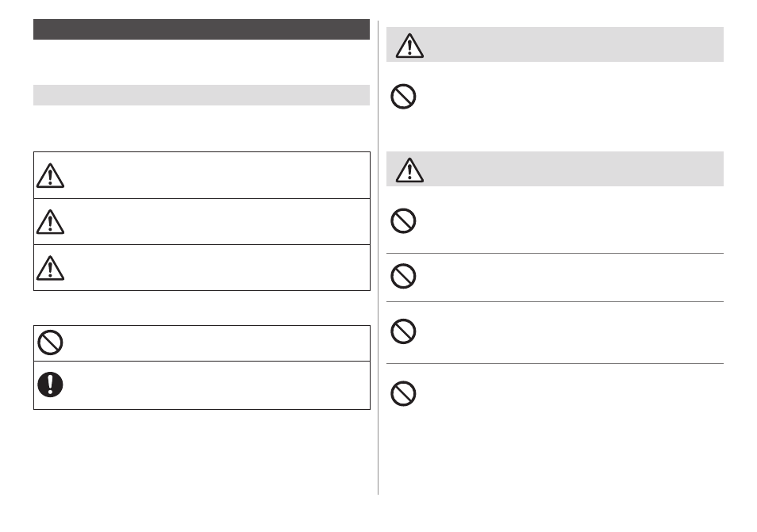Select the light gray subheading bar in the left column
Viewport: 757px width, 532px height.
(202, 95)
